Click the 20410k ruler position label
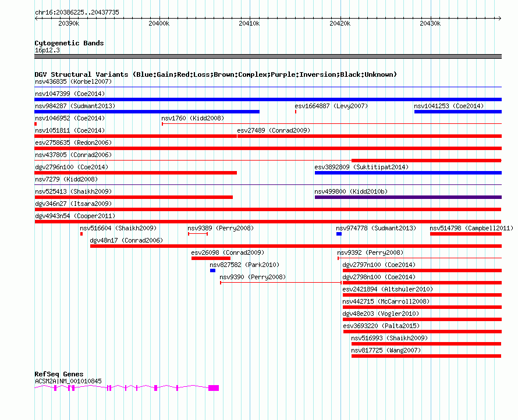 tap(249, 23)
